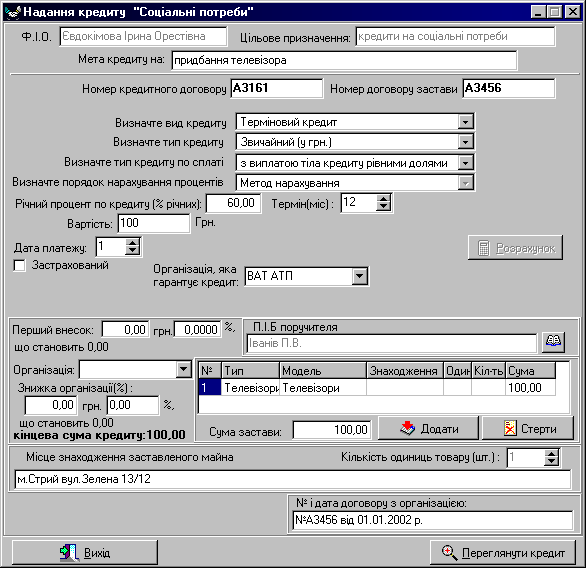
Task: Expand the credit repayment type dropdown
Action: 465,163
